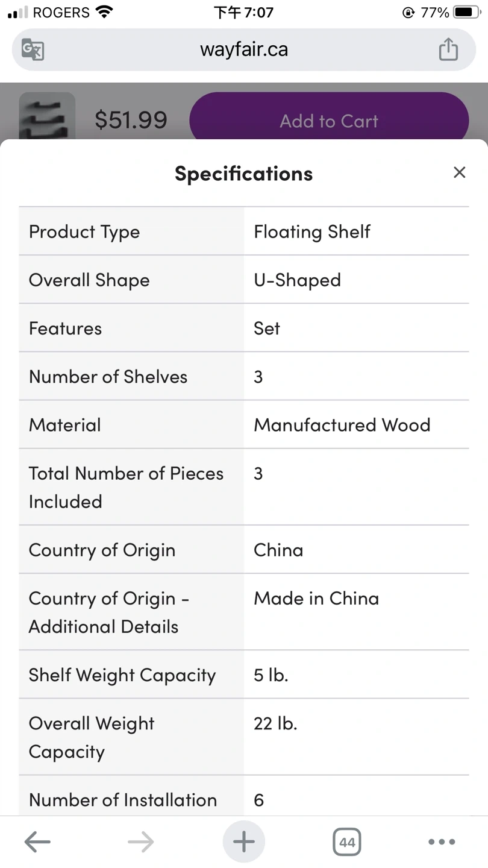Close the Specifications panel
The height and width of the screenshot is (868, 488).
(x=460, y=172)
